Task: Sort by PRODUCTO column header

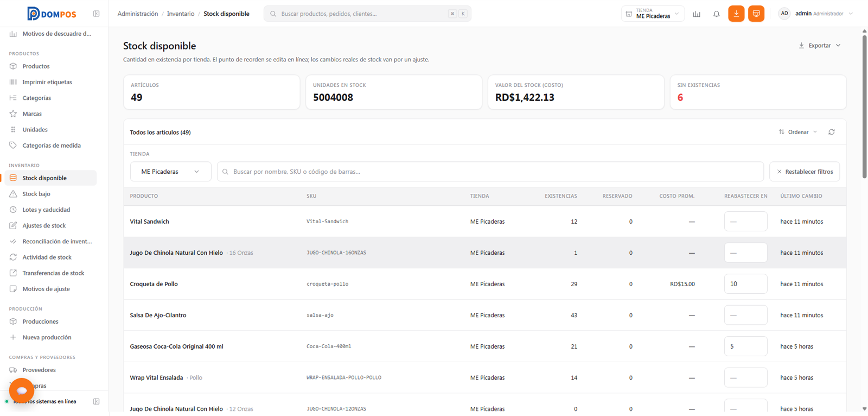Action: [x=144, y=196]
